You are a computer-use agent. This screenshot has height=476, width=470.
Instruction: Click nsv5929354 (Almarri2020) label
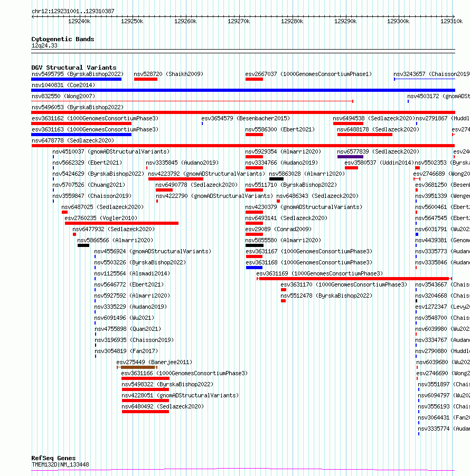click(x=283, y=151)
